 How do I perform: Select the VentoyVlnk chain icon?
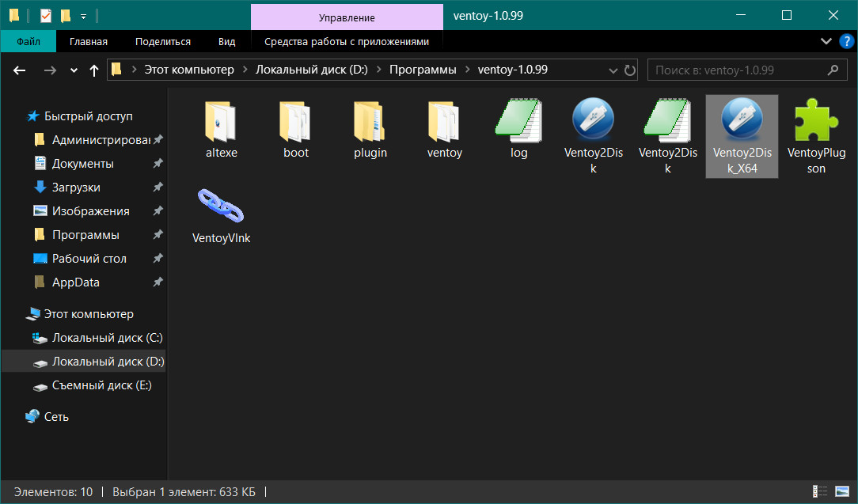tap(221, 215)
